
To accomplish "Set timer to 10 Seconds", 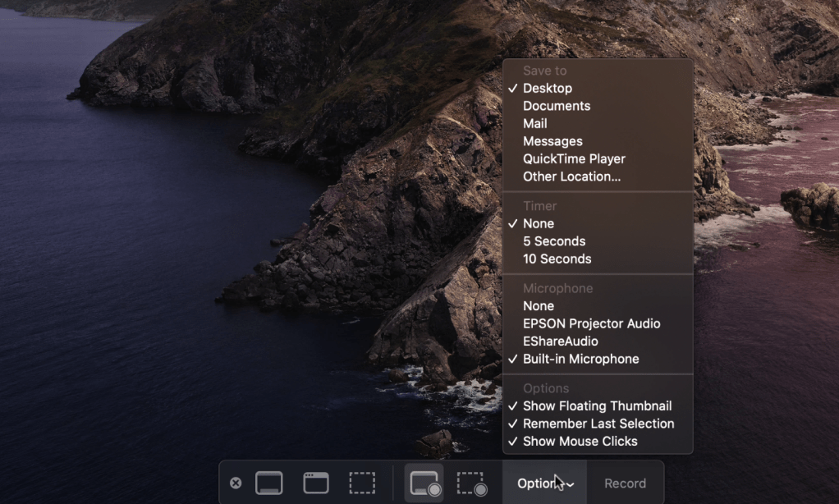I will click(x=557, y=259).
